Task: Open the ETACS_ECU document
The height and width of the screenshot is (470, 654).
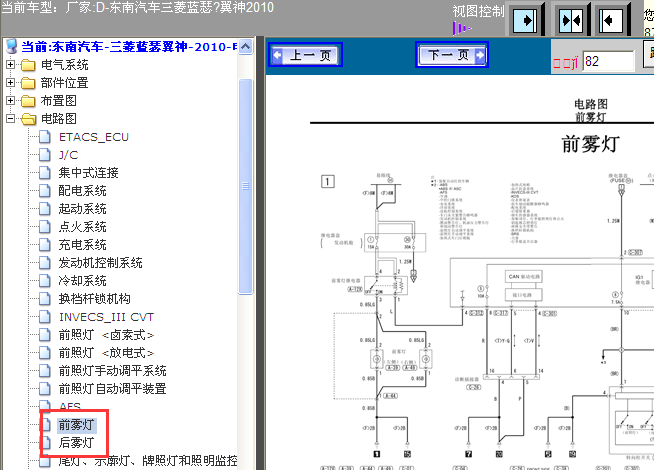Action: [x=93, y=137]
